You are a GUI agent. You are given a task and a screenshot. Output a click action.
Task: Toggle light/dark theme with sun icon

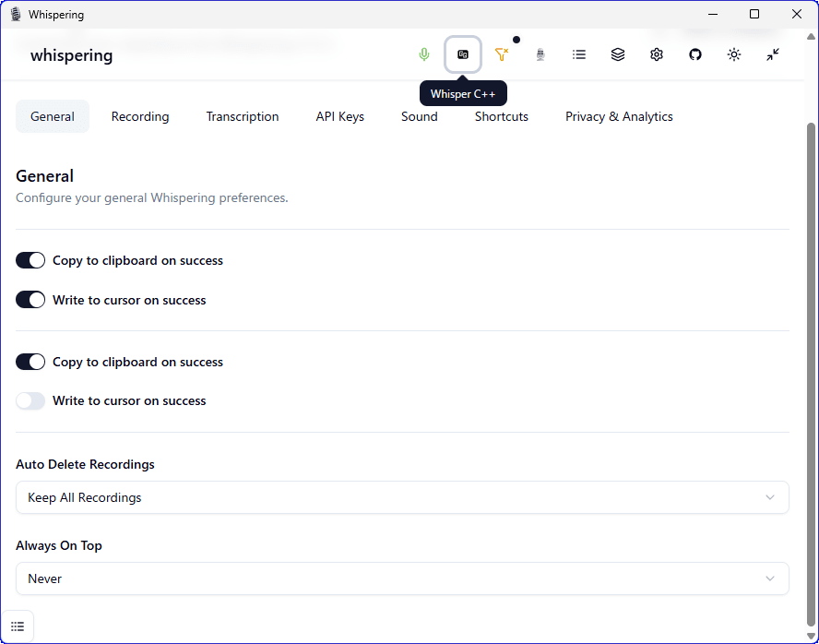tap(734, 54)
